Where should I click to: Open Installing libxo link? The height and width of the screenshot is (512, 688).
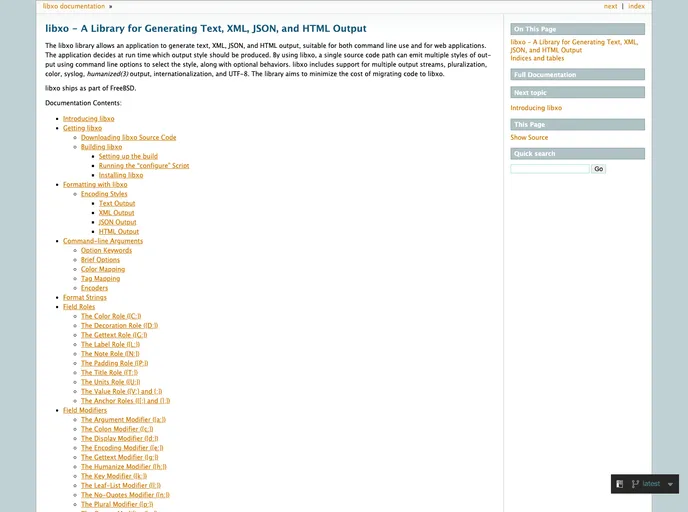click(121, 175)
